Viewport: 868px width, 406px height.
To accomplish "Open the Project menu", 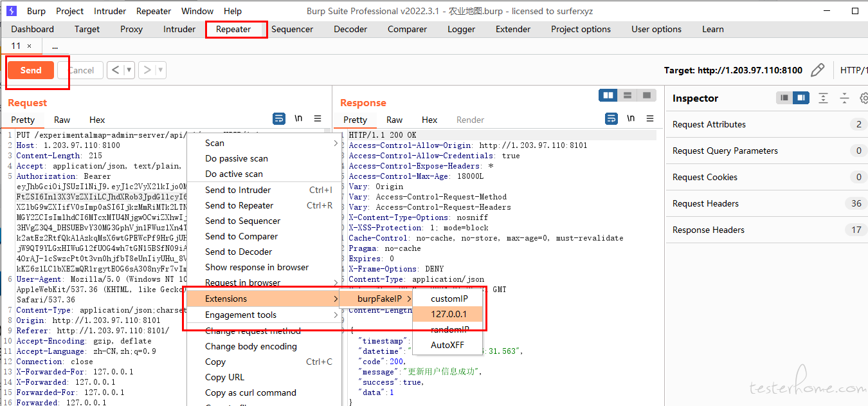I will 69,11.
